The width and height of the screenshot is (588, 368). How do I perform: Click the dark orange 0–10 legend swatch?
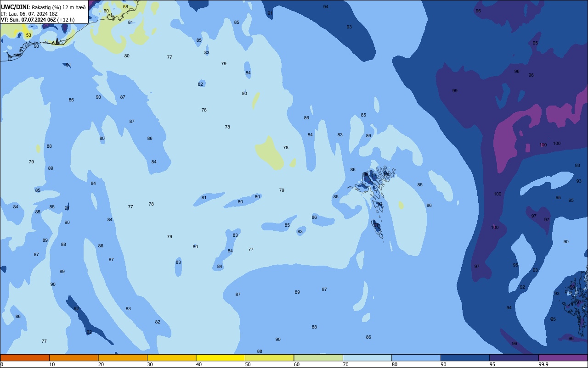pos(25,357)
